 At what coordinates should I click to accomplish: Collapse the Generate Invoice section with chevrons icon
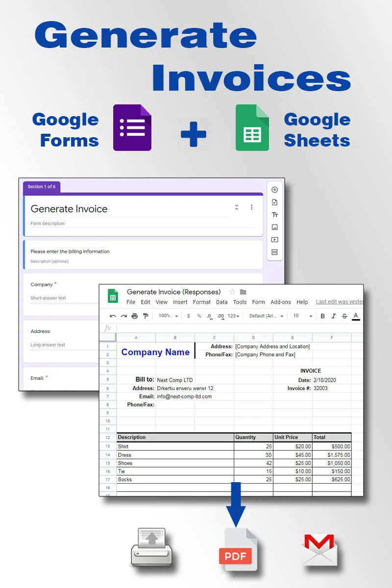point(237,207)
